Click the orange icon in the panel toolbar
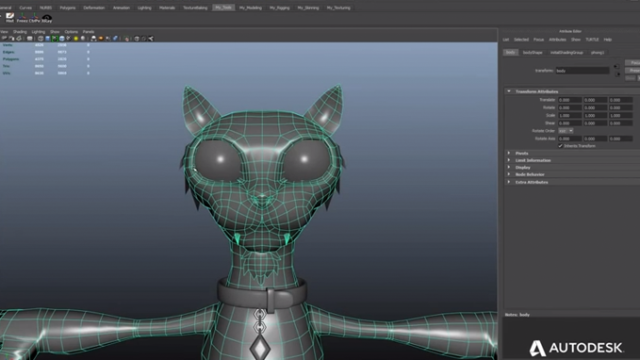Viewport: 640px width, 360px height. coord(101,38)
